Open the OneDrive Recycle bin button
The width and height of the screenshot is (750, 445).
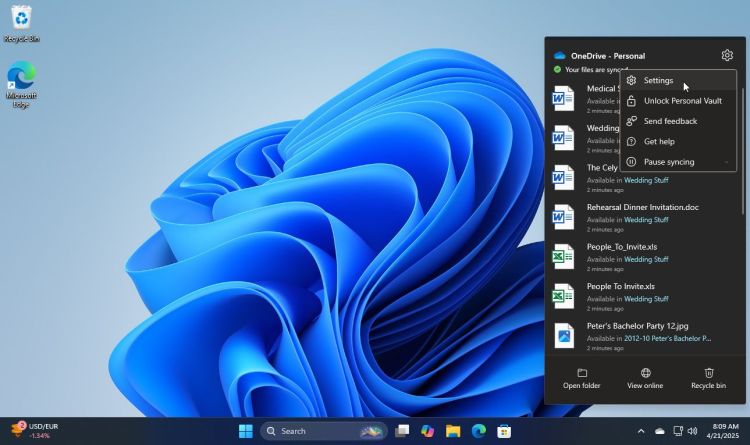708,378
